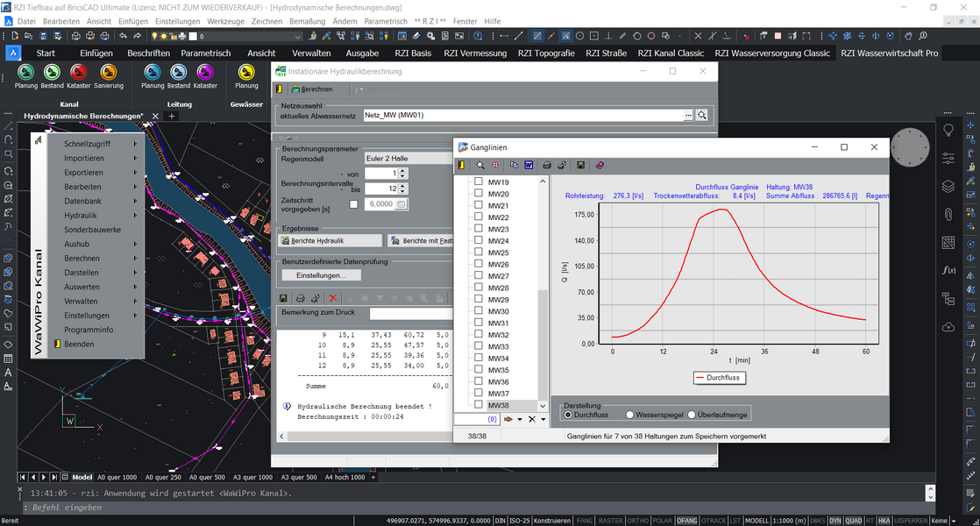Open the RZI Straße ribbon tab

pos(606,53)
